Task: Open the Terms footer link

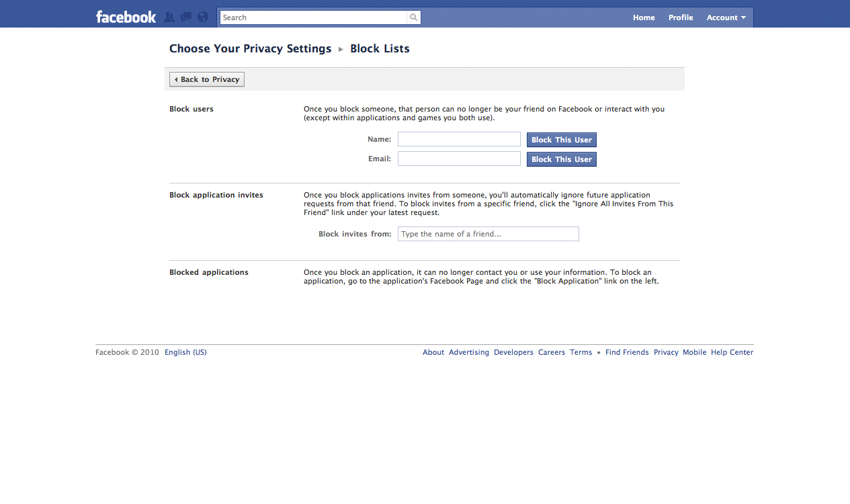Action: point(581,352)
